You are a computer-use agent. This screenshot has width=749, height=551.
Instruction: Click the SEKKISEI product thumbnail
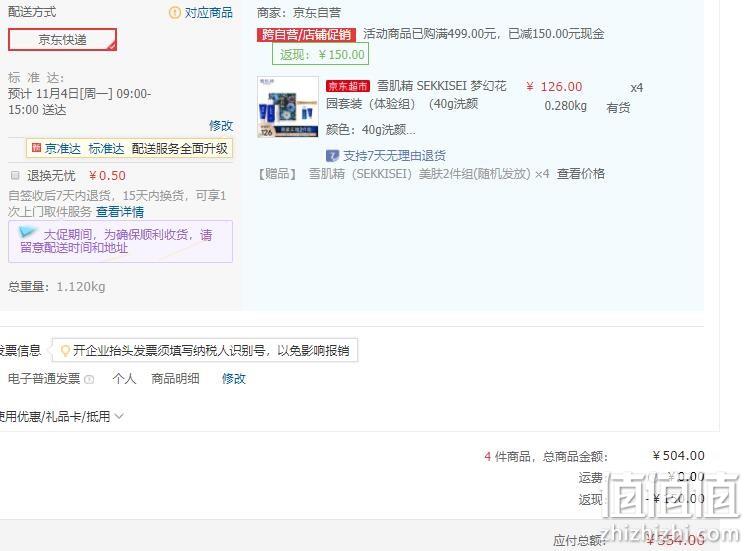[288, 107]
